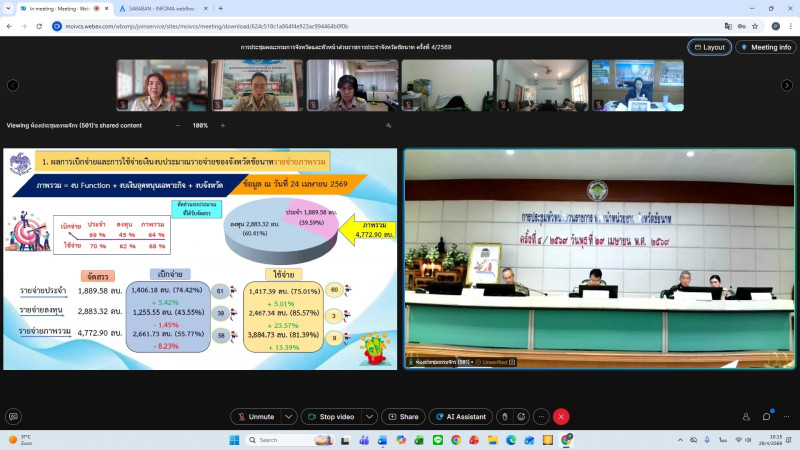Open the AI Assistant
Screen dimensions: 800x450
(461, 417)
